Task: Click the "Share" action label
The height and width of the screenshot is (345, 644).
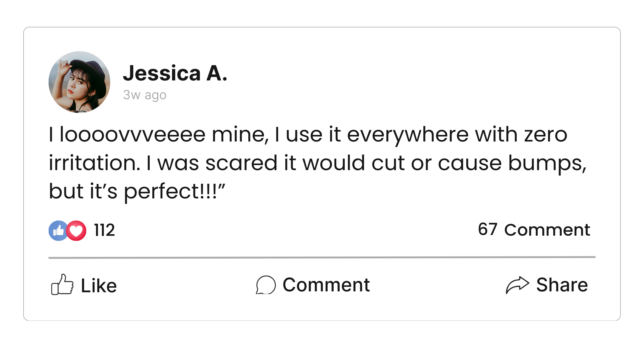Action: point(562,285)
